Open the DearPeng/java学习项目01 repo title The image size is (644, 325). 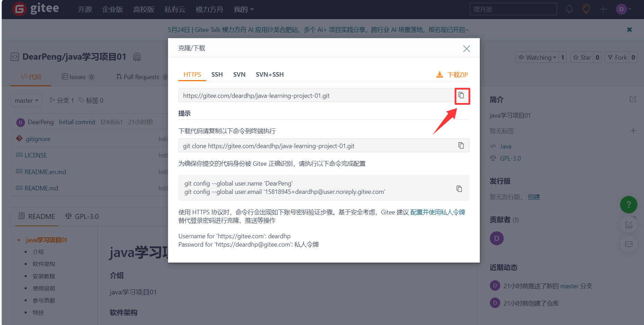tap(74, 57)
